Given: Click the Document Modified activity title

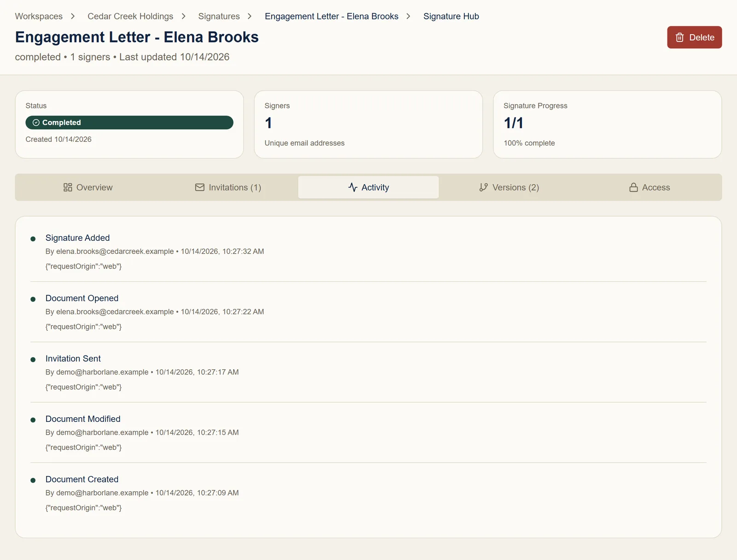Looking at the screenshot, I should coord(83,419).
